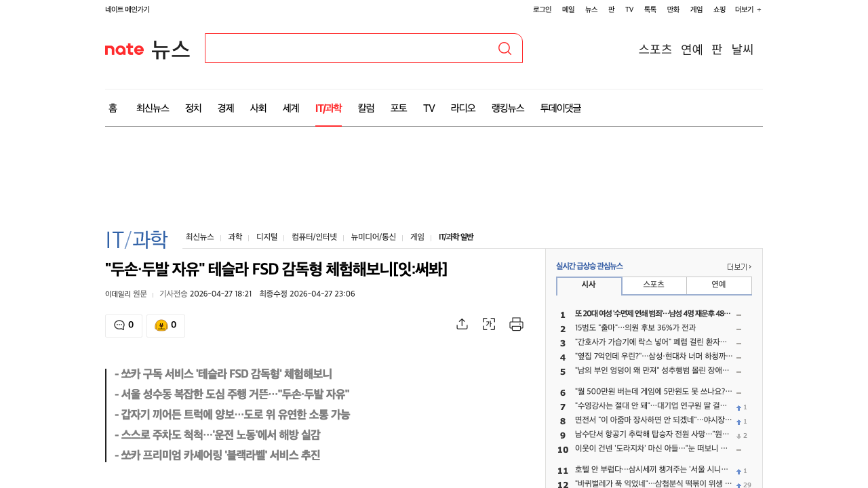Open rank 9 story '남수단서 항공기'
868x488 pixels.
pos(652,434)
